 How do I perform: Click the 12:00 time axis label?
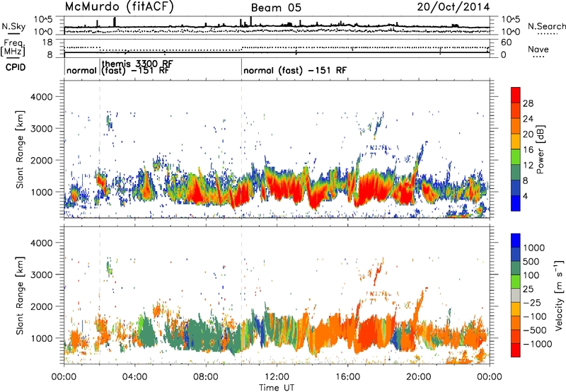[277, 377]
